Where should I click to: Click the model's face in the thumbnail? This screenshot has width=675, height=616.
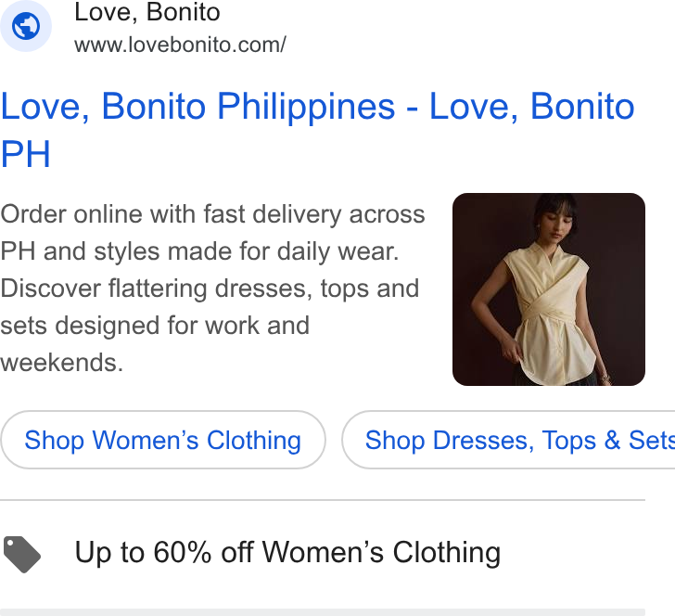point(557,224)
